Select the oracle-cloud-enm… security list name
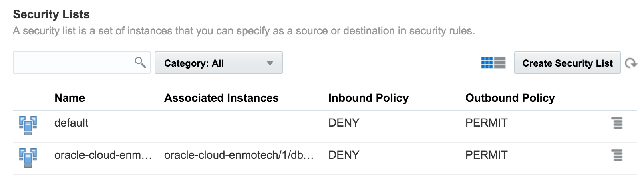 pyautogui.click(x=103, y=155)
